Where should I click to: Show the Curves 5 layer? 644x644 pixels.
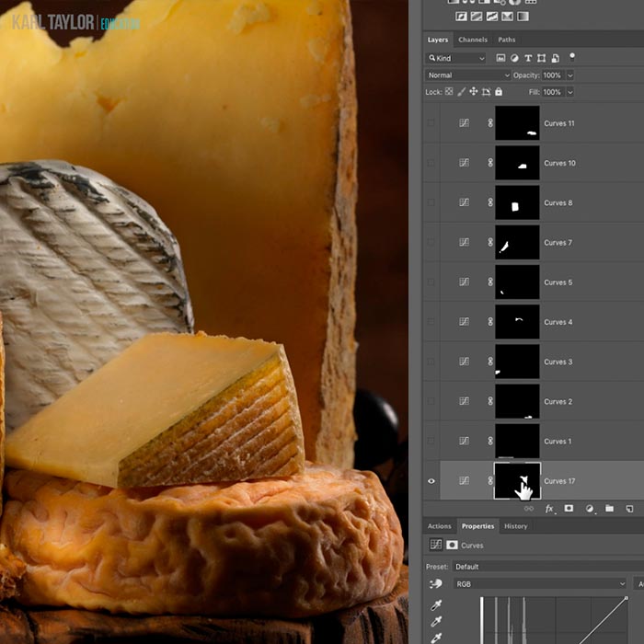pos(431,282)
